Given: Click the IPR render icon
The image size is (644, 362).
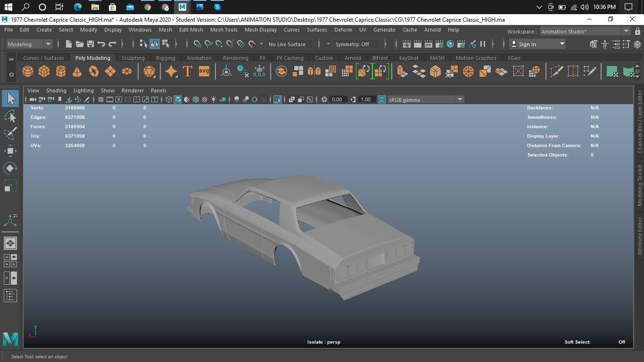Looking at the screenshot, I should [x=429, y=44].
